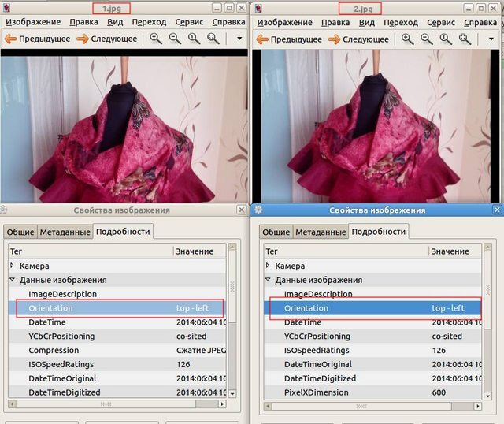Click the zoom out icon in 1.jpg window
Viewport: 504px width, 424px height.
(175, 39)
